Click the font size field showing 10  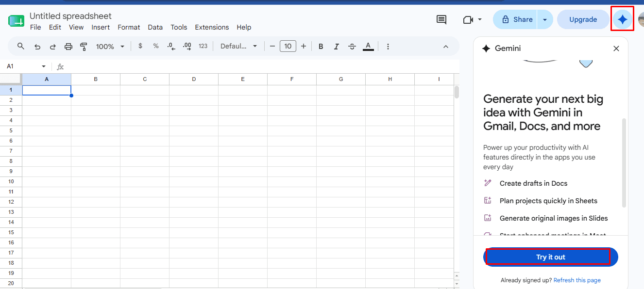[288, 46]
